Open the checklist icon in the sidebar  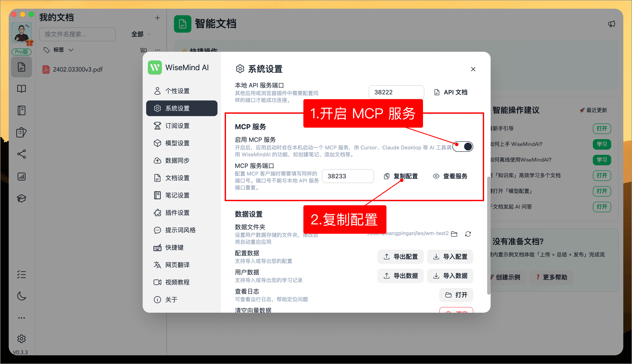22,274
